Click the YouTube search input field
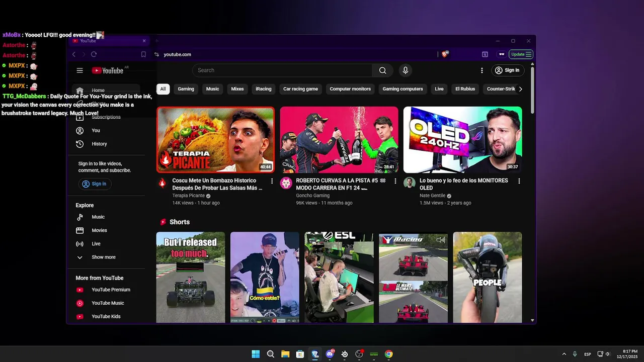The height and width of the screenshot is (362, 644). click(x=282, y=70)
